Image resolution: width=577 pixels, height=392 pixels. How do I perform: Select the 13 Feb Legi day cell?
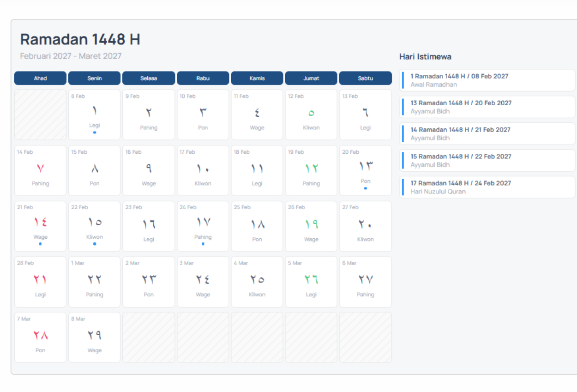point(366,115)
